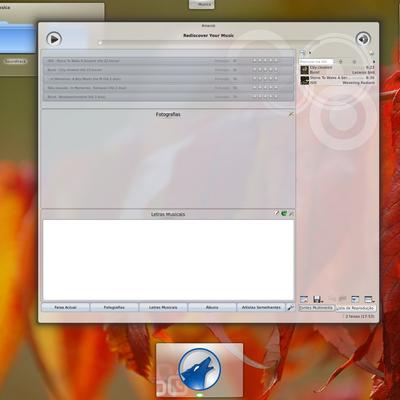The width and height of the screenshot is (400, 400).
Task: Switch to the Álbuns applet tab
Action: pyautogui.click(x=212, y=307)
